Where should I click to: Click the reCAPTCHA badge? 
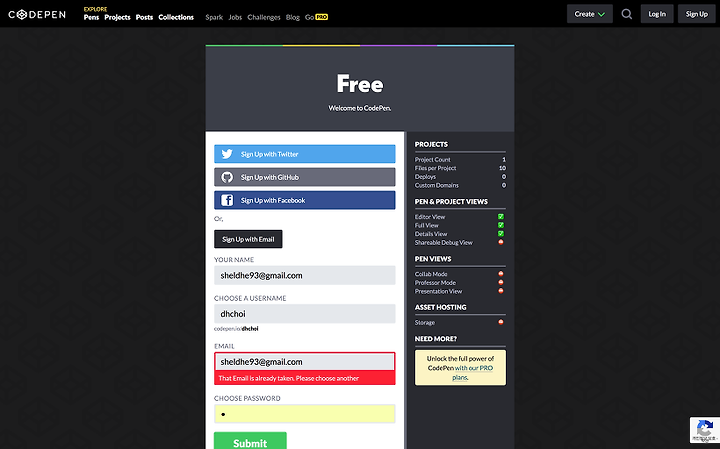[704, 430]
